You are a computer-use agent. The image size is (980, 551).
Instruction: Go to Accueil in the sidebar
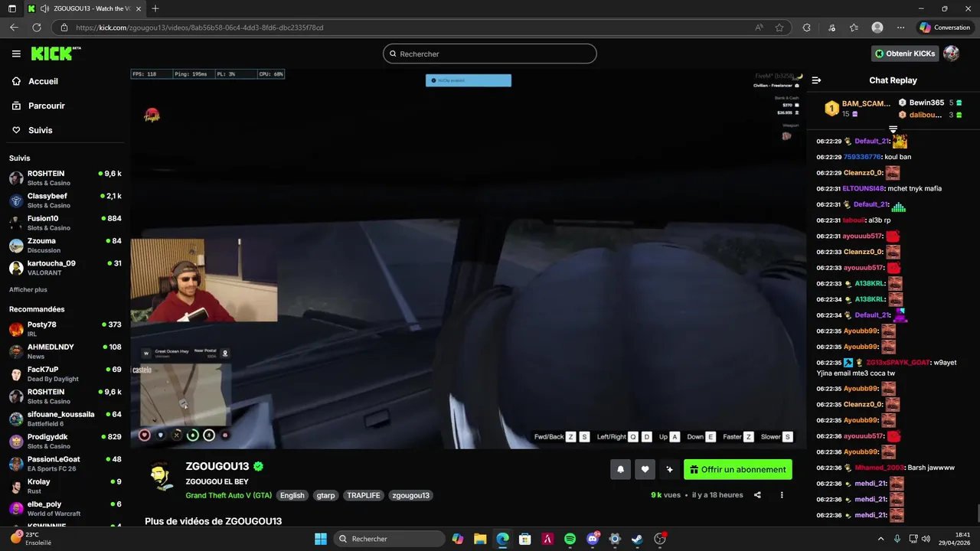pyautogui.click(x=43, y=81)
